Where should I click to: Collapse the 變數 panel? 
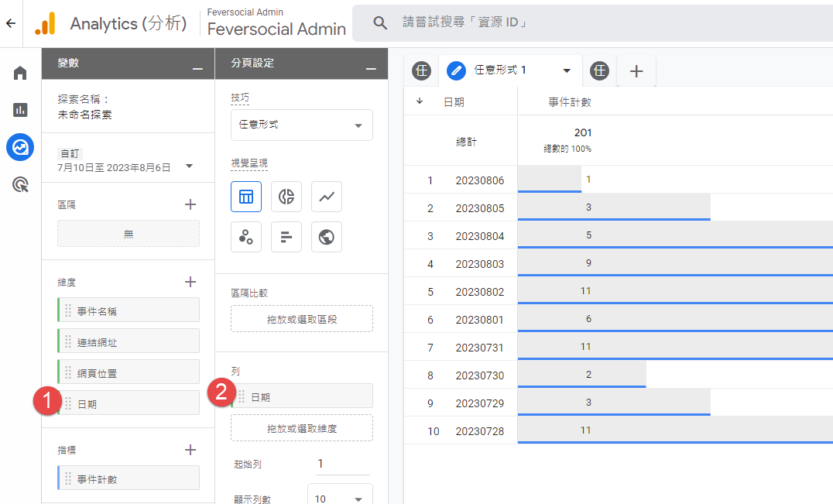click(x=197, y=68)
